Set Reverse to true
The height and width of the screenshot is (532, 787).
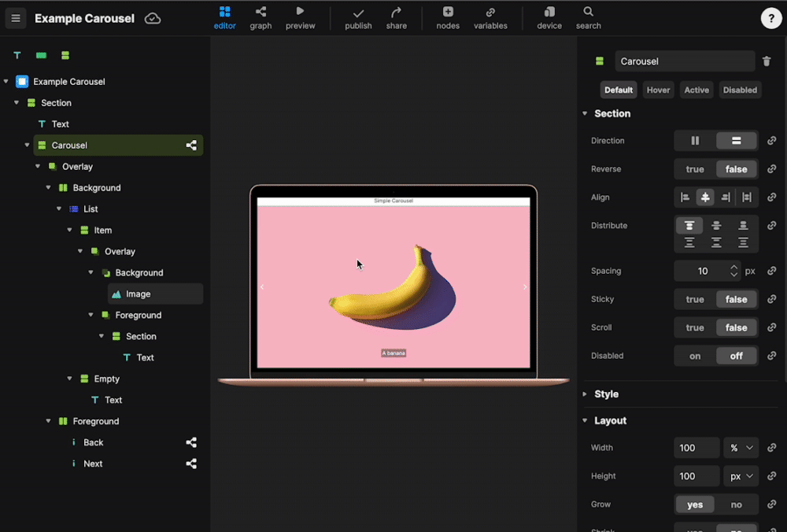click(x=693, y=168)
